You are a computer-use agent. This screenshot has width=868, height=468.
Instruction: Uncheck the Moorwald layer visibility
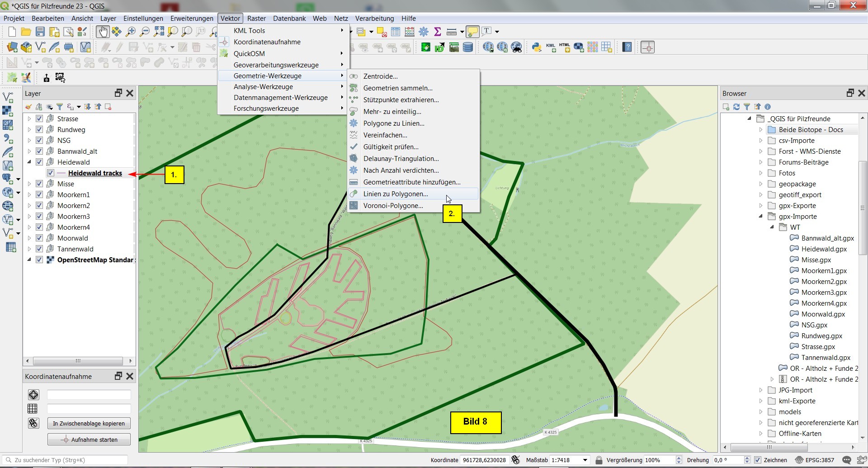(x=39, y=238)
